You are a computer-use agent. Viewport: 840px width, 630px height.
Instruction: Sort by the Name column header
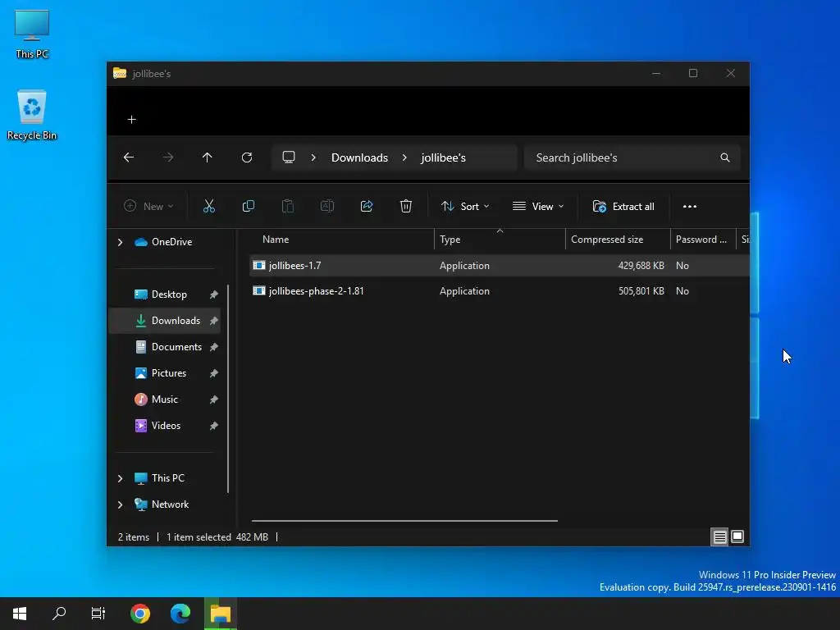343,240
